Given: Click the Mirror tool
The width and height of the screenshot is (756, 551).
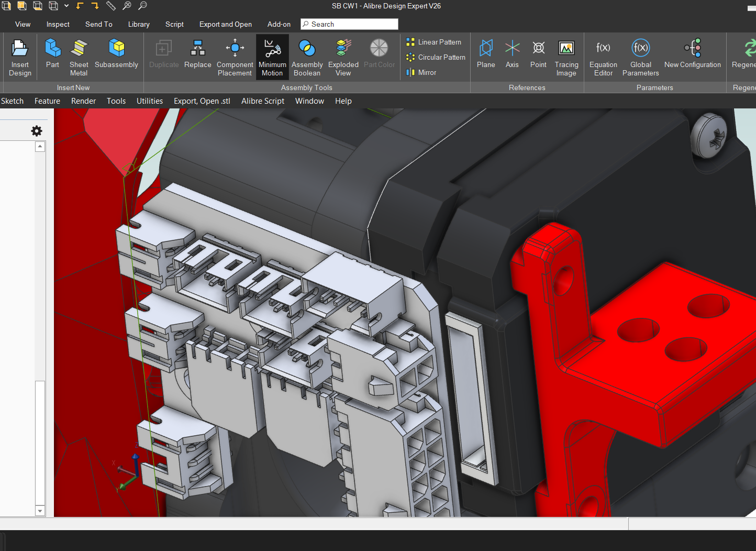Looking at the screenshot, I should (421, 72).
